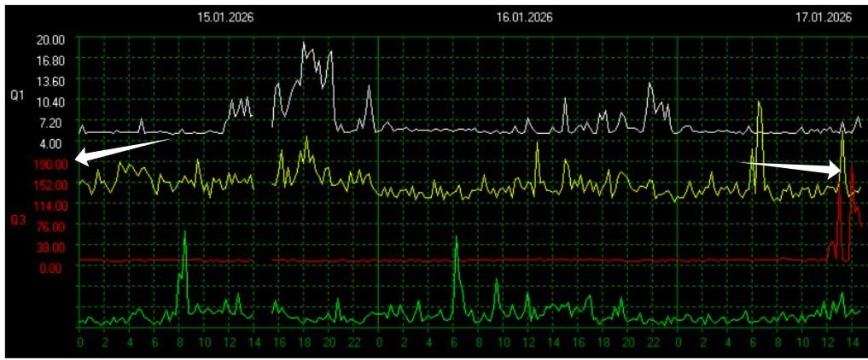Click the 16.80 scale value
The height and width of the screenshot is (360, 868).
[x=51, y=60]
